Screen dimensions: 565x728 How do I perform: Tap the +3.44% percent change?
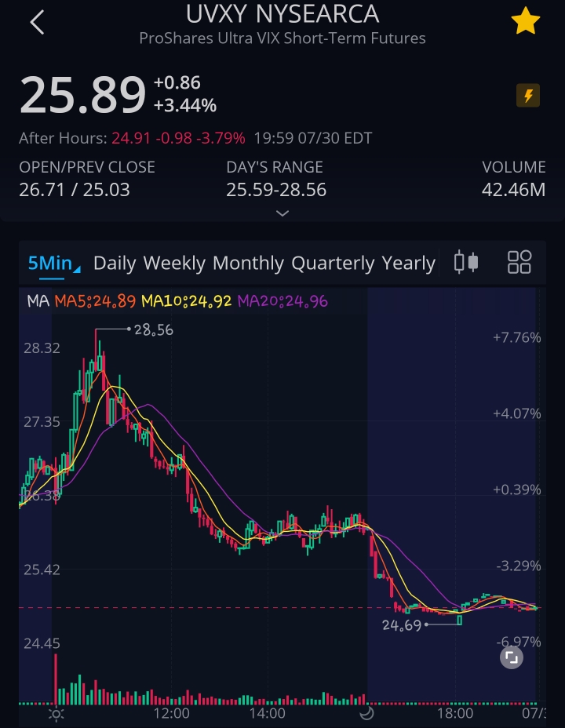click(185, 105)
